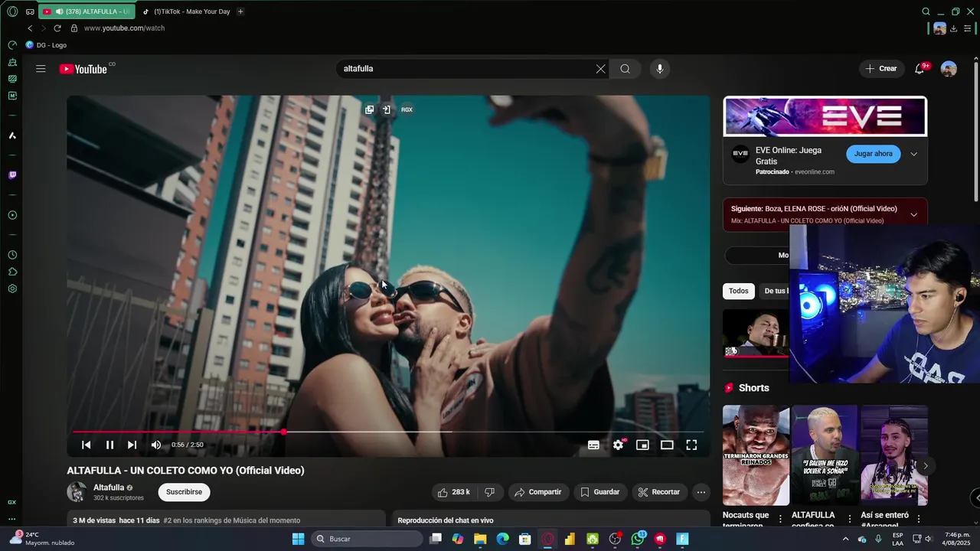Replay the previous video
980x551 pixels.
pyautogui.click(x=87, y=445)
